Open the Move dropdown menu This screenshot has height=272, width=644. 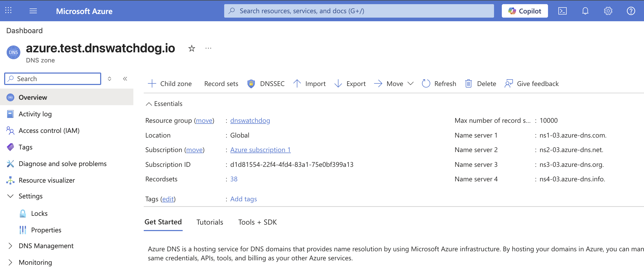tap(394, 84)
